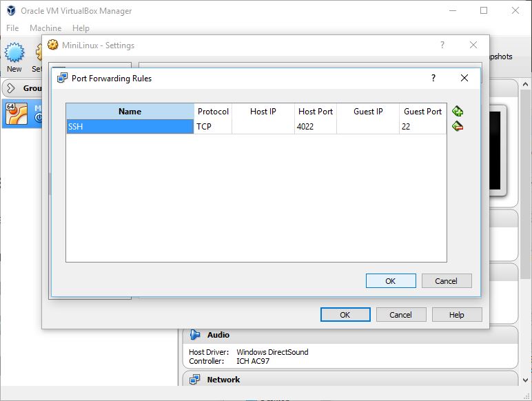Open the help for Port Forwarding Rules
Viewport: 532px width, 401px height.
(433, 78)
